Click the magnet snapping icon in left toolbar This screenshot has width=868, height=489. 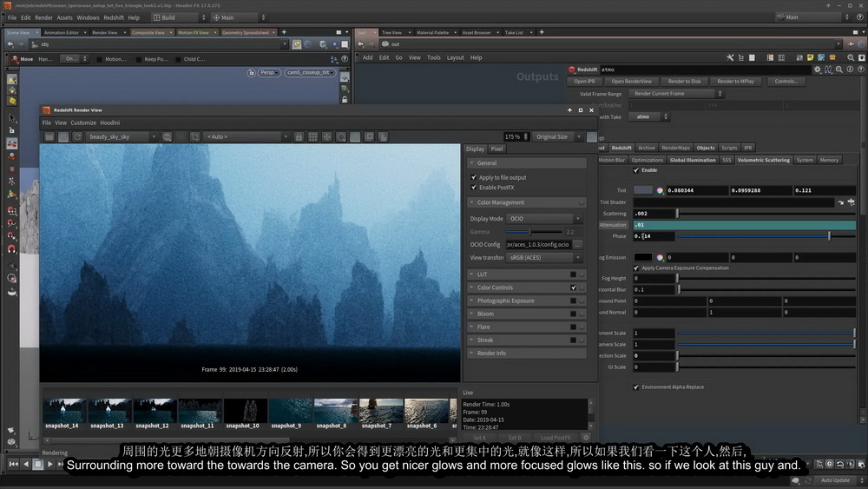click(11, 249)
